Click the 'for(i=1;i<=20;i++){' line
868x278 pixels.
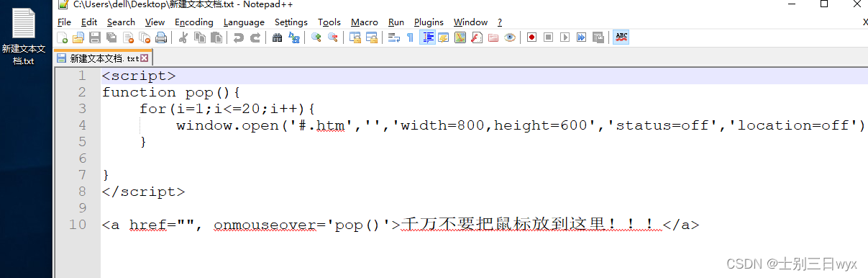pos(227,109)
